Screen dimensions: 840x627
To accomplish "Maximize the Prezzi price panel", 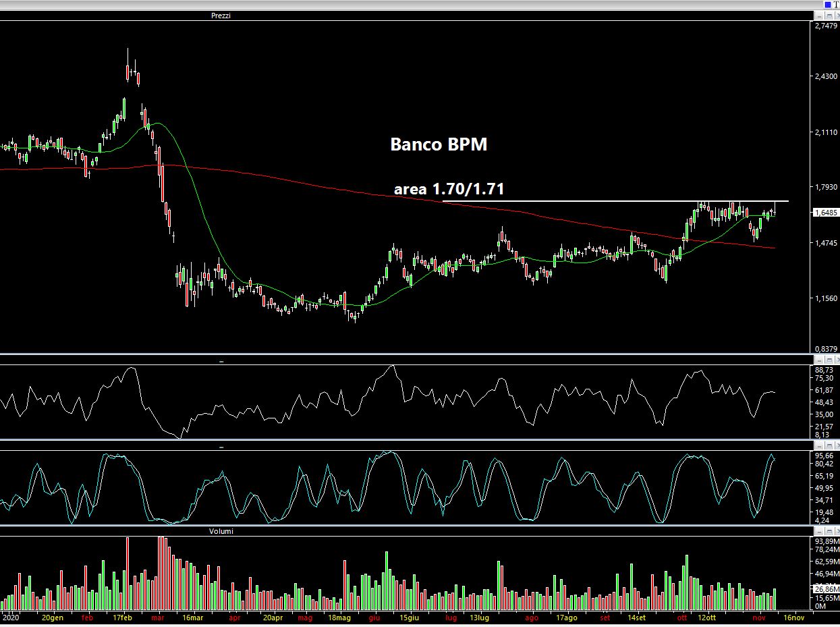I will [829, 16].
